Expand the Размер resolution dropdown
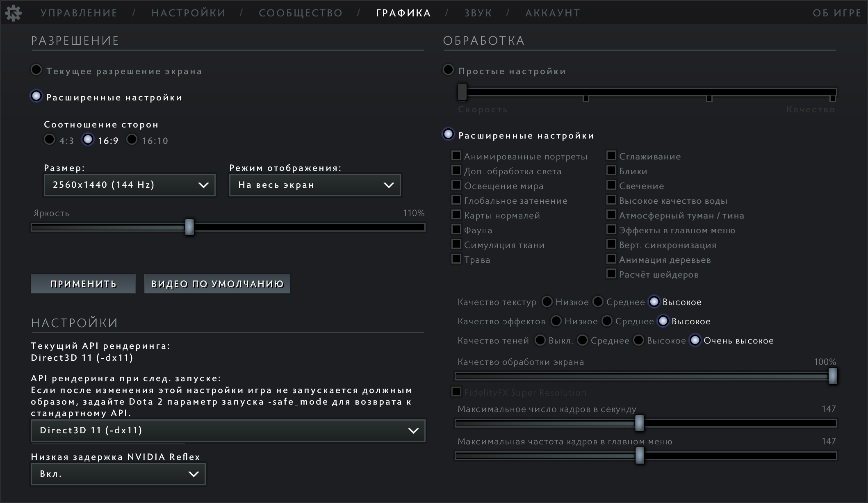The height and width of the screenshot is (503, 868). coord(130,185)
